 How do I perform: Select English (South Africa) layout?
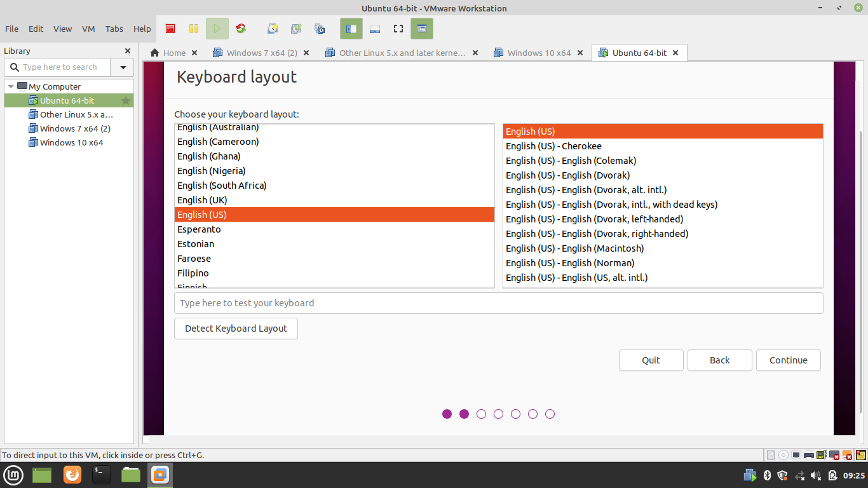pyautogui.click(x=334, y=186)
